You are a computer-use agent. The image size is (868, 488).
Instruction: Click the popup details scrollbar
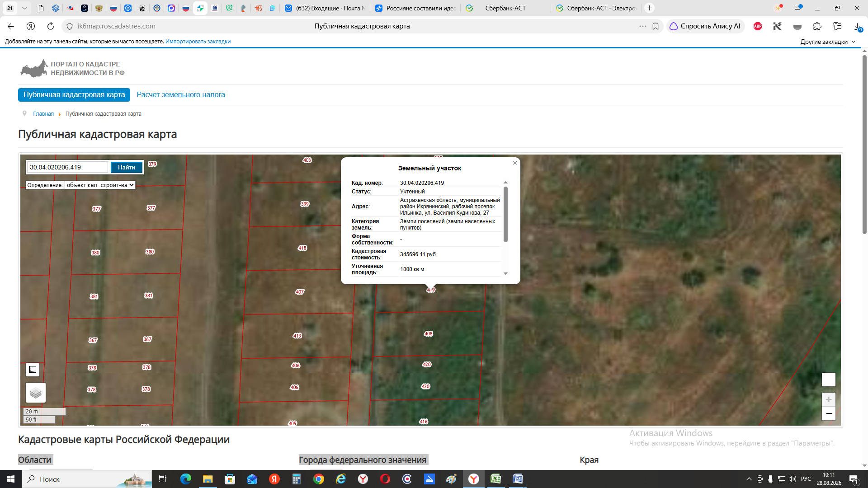coord(505,215)
